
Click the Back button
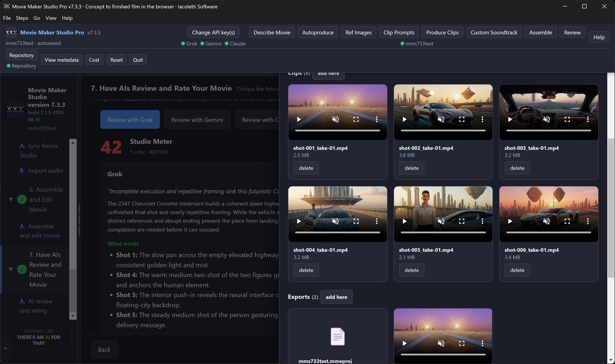pyautogui.click(x=104, y=349)
